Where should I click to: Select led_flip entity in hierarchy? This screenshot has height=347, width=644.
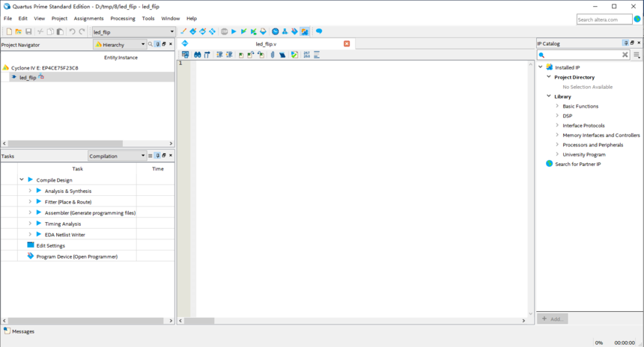[x=28, y=77]
